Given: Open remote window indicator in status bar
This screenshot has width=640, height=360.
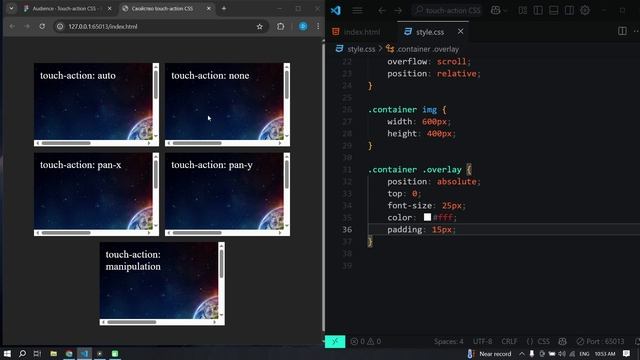Looking at the screenshot, I should 335,342.
